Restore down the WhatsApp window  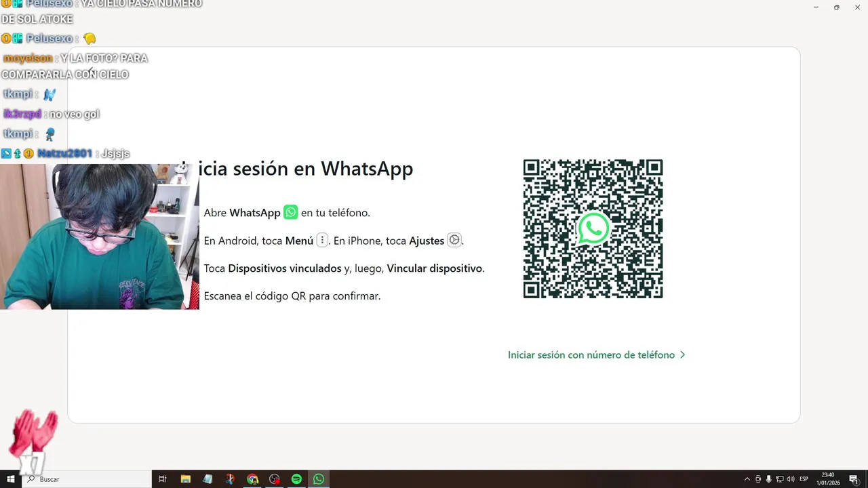coord(836,7)
